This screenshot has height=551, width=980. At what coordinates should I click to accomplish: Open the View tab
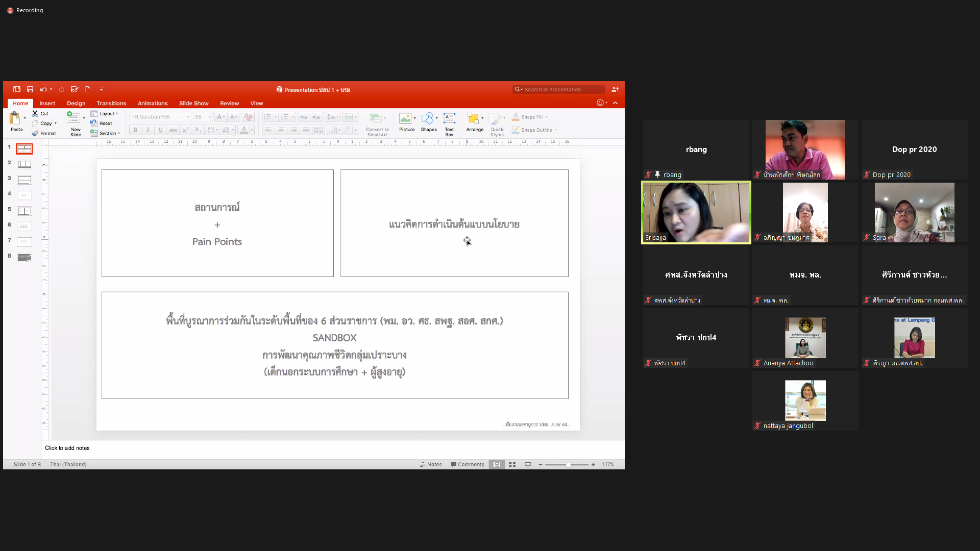point(257,103)
